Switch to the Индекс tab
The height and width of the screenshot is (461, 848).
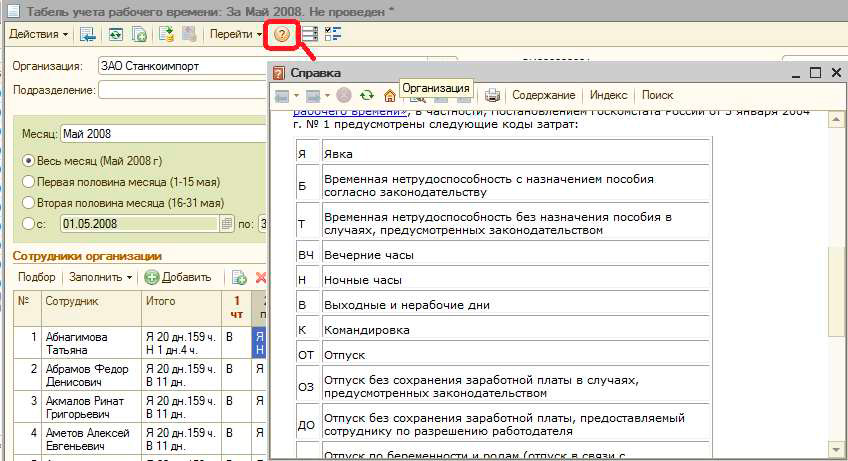(608, 96)
